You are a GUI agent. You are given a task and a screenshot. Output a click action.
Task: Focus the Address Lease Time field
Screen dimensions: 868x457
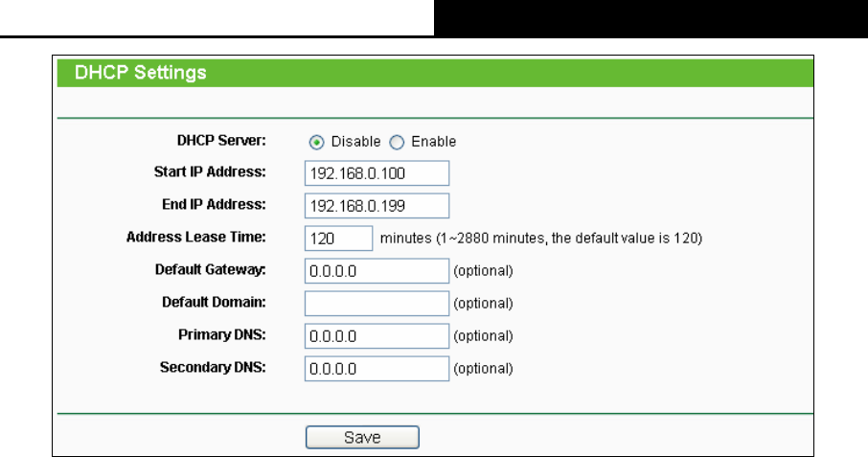coord(339,238)
